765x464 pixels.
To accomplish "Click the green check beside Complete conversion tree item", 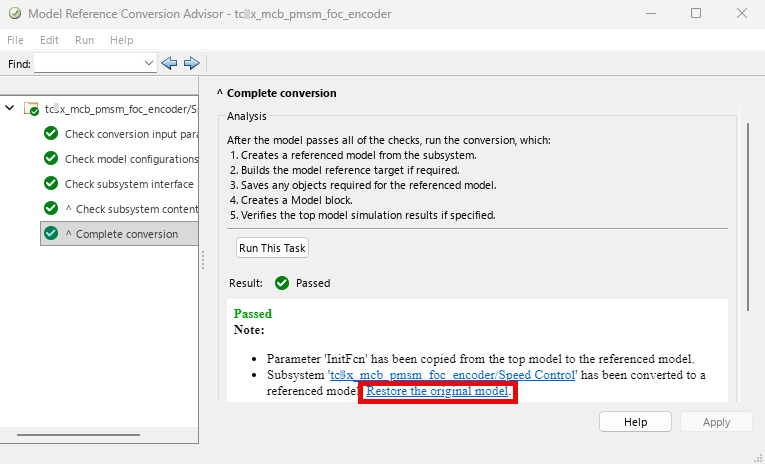I will [x=51, y=233].
